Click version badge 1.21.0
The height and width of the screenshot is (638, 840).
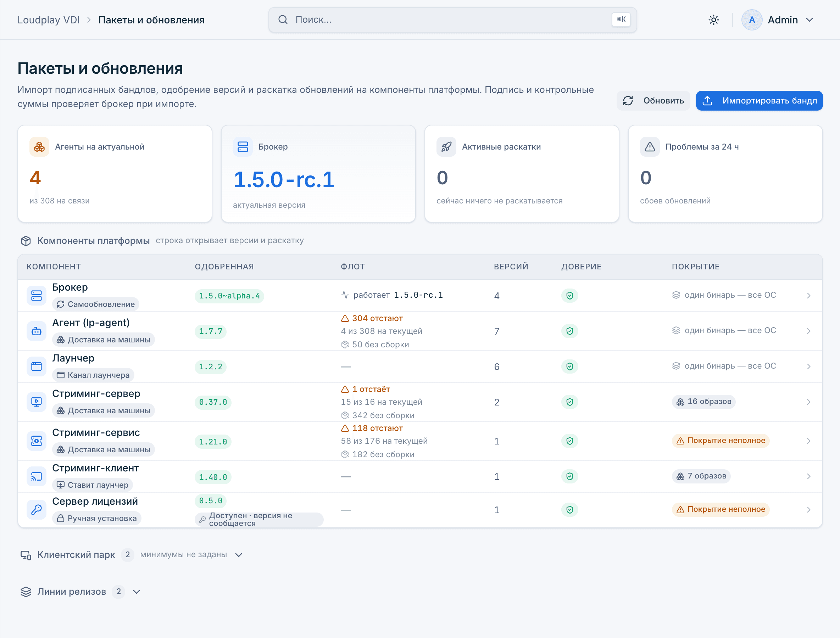point(213,442)
